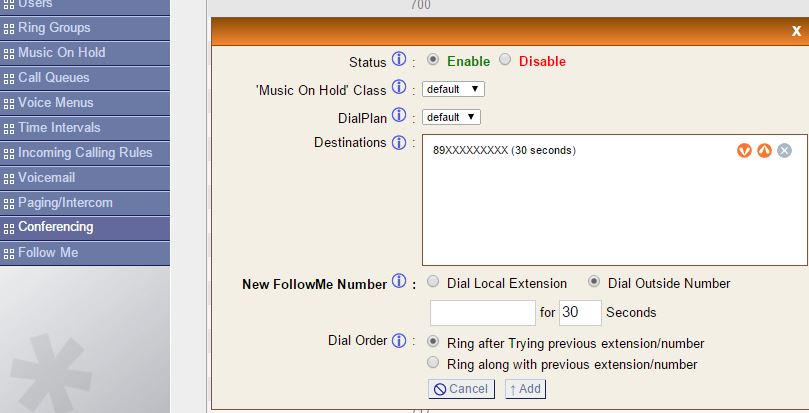Select Ring along with previous extension/number
Viewport: 809px width, 413px height.
pyautogui.click(x=433, y=363)
